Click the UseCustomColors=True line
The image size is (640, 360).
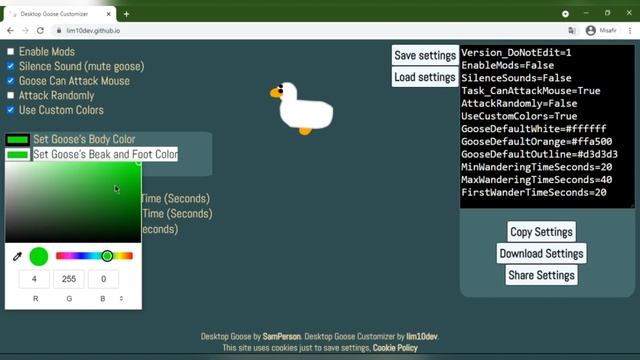click(519, 116)
